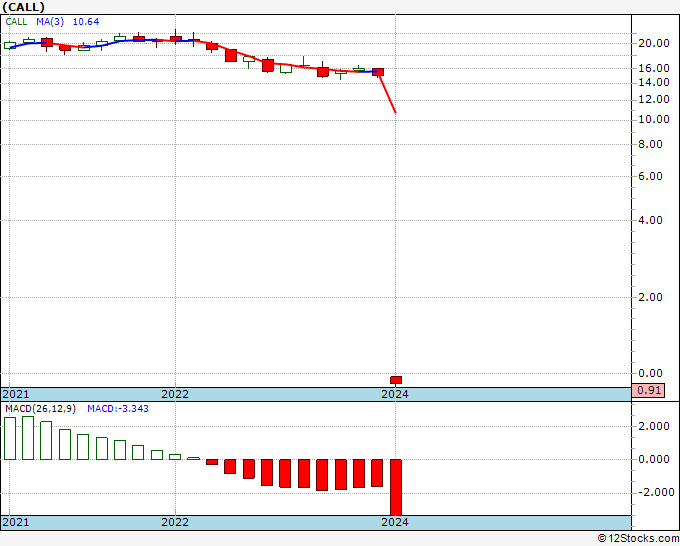The height and width of the screenshot is (546, 680).
Task: Click the 12.00 price axis label
Action: (654, 99)
